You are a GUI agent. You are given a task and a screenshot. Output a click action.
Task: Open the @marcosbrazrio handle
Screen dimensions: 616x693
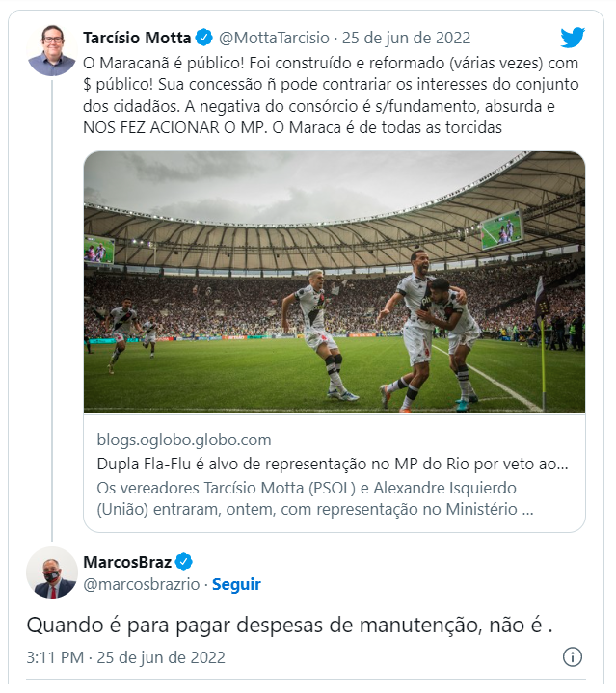click(x=144, y=584)
